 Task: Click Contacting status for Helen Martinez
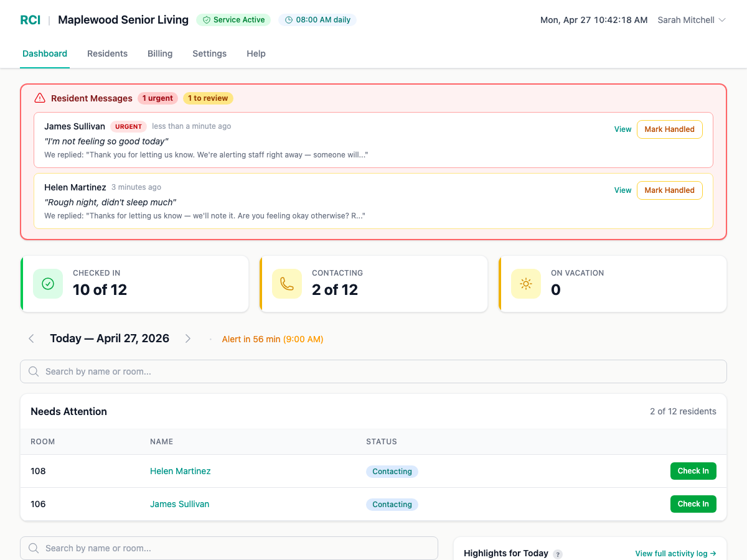pyautogui.click(x=392, y=472)
